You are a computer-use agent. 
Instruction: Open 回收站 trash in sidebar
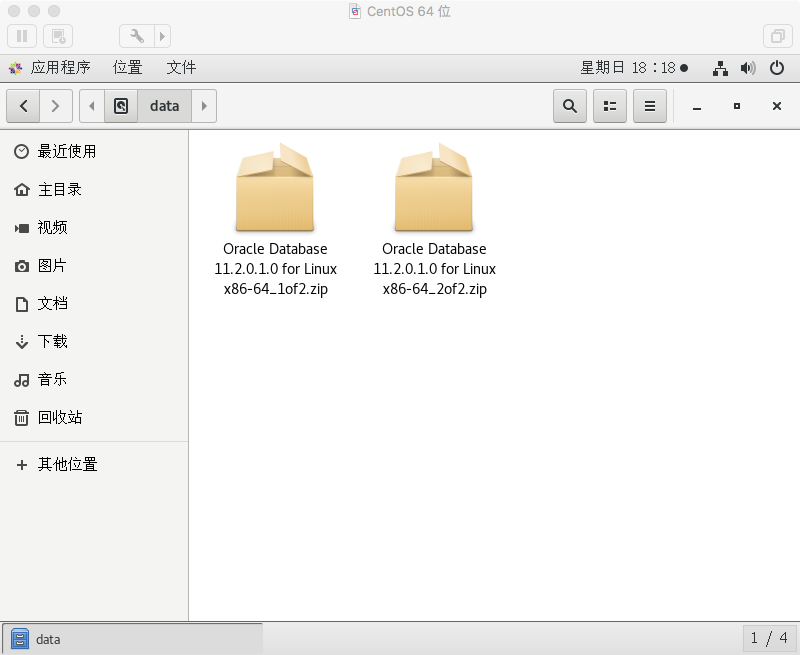coord(94,418)
